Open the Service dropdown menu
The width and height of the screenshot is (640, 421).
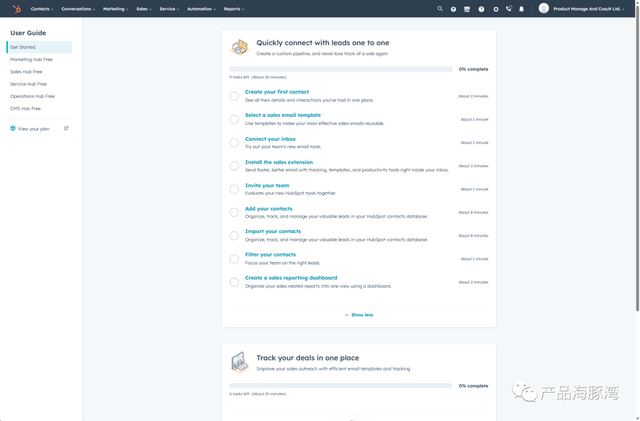pos(169,9)
